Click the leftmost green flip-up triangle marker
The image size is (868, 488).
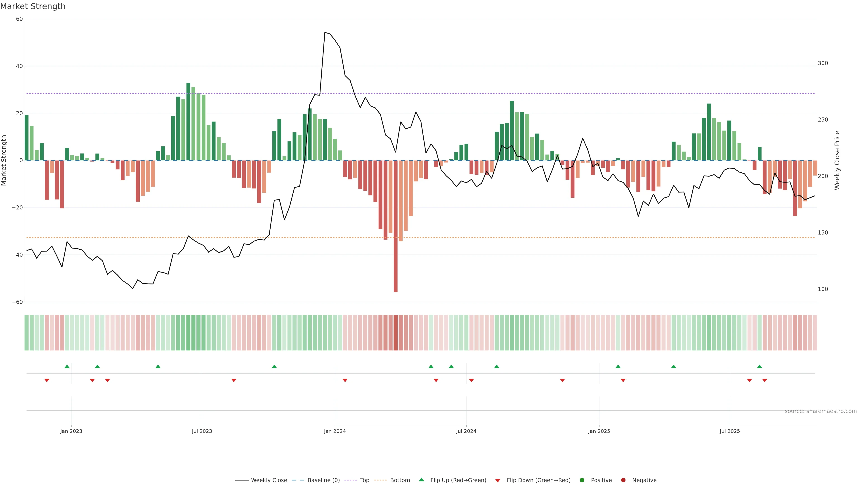[67, 366]
